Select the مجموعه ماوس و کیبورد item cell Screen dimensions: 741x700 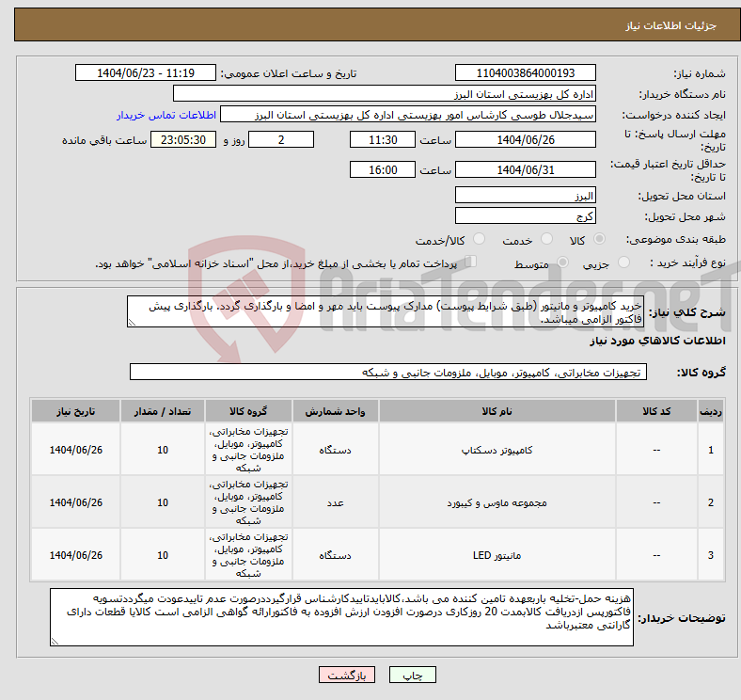(x=497, y=502)
